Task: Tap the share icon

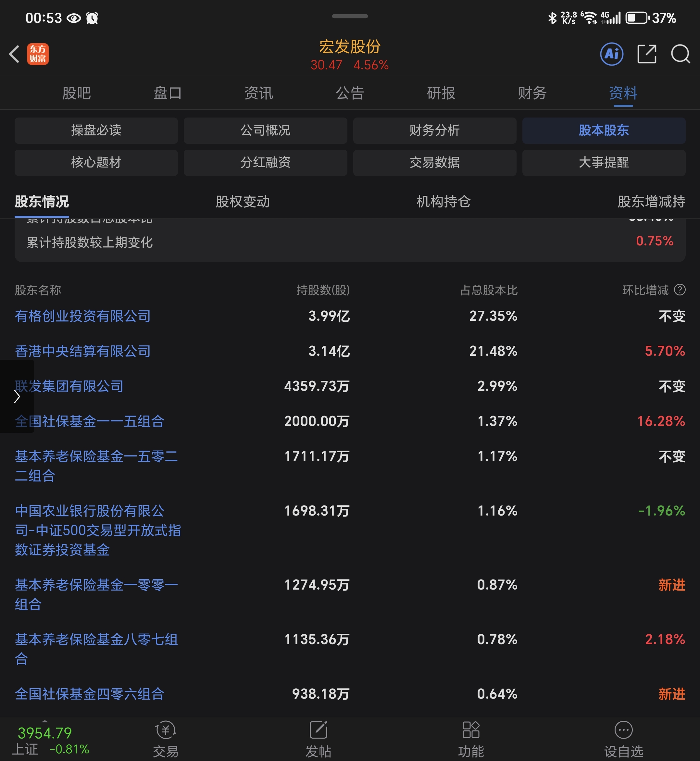Action: point(647,54)
